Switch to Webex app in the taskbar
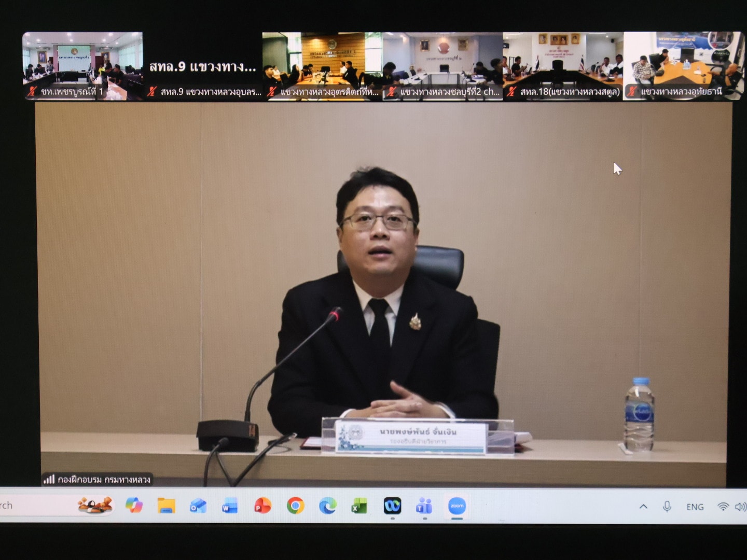 392,506
